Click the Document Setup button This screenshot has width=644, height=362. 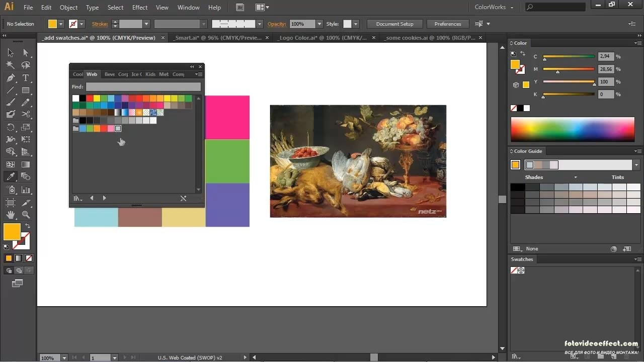click(x=394, y=24)
